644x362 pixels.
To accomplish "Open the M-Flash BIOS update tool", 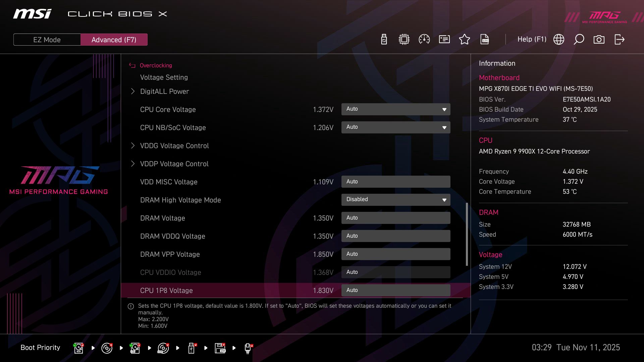I will point(383,39).
